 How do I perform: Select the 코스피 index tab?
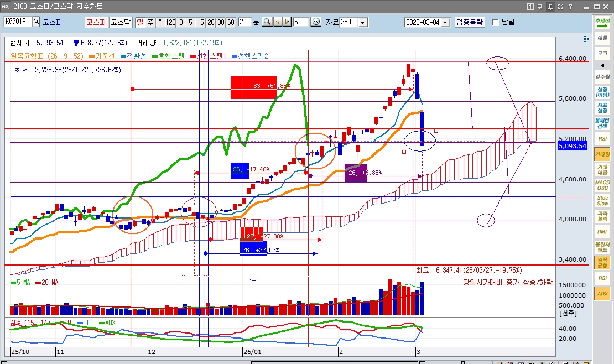point(96,22)
